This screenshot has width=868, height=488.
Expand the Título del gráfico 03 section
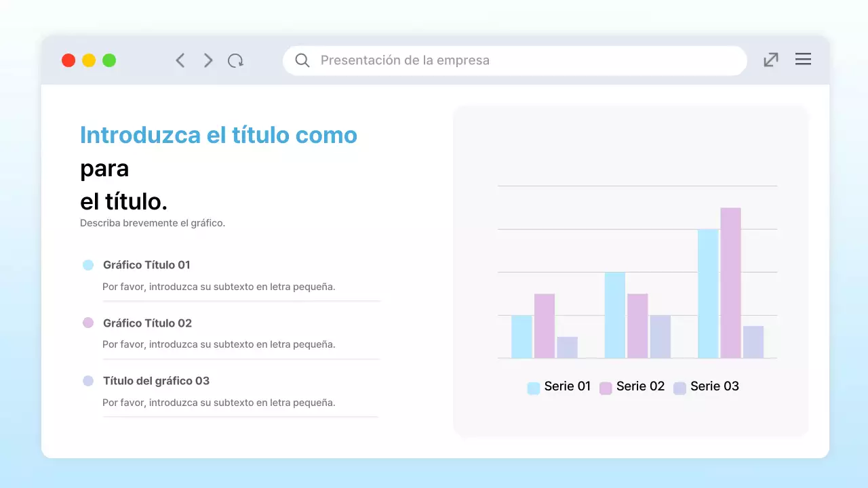click(x=157, y=381)
